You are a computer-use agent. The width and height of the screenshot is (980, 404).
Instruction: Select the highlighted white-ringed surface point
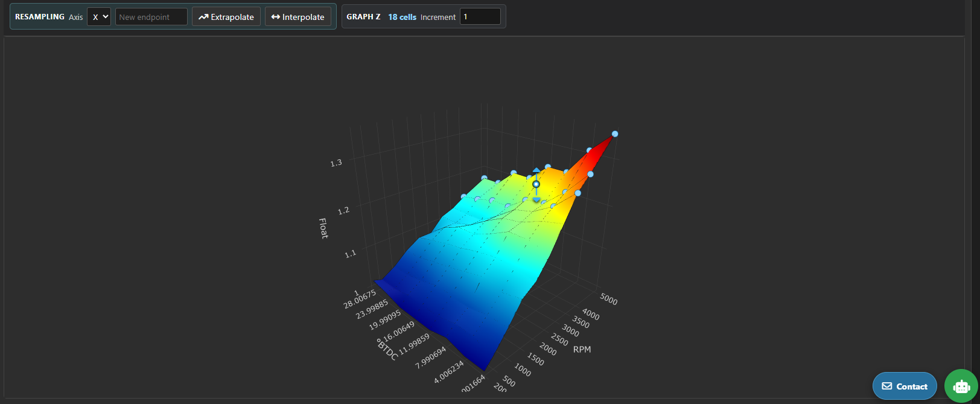click(x=536, y=184)
